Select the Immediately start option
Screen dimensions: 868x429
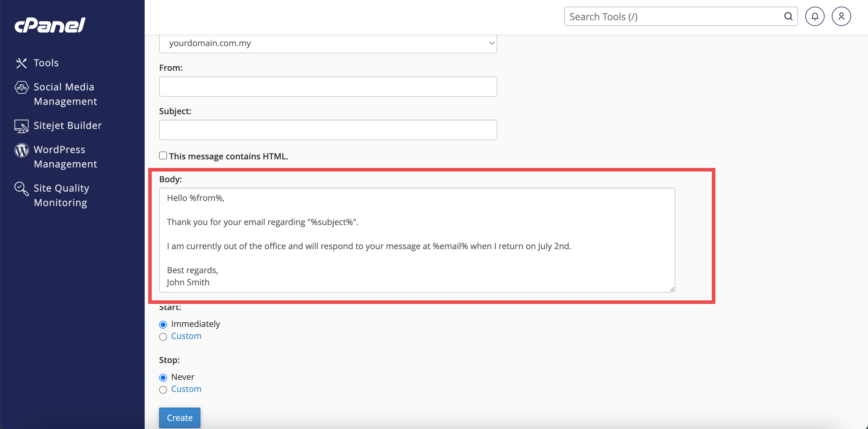[163, 325]
